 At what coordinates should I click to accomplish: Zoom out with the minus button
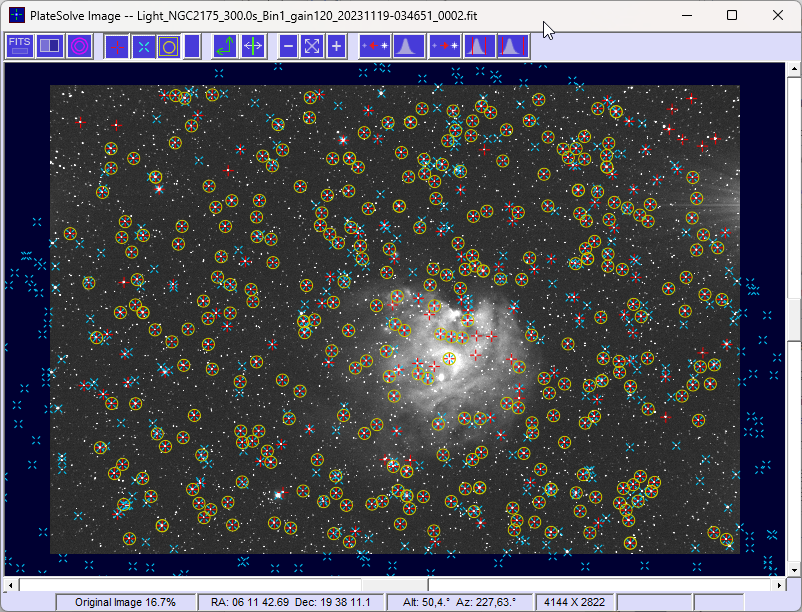click(x=288, y=47)
